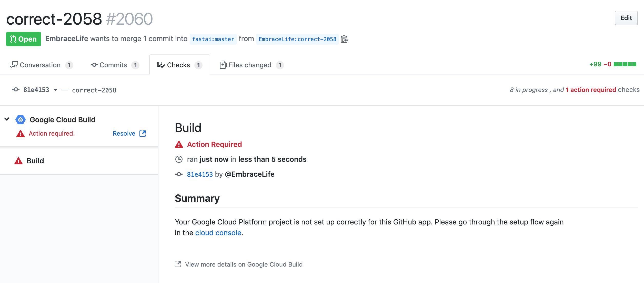Viewport: 644px width, 283px height.
Task: Click the red warning icon beside Build in sidebar
Action: point(18,161)
